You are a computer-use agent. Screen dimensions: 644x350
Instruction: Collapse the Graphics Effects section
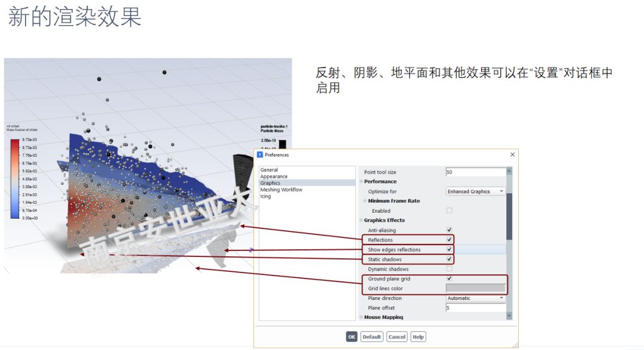click(x=361, y=221)
